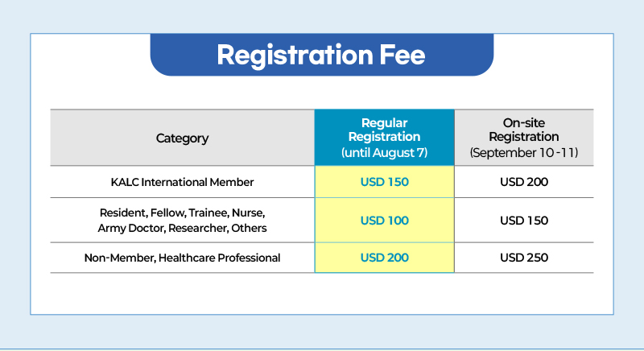Click USD 150 on-site fee for residents

524,221
